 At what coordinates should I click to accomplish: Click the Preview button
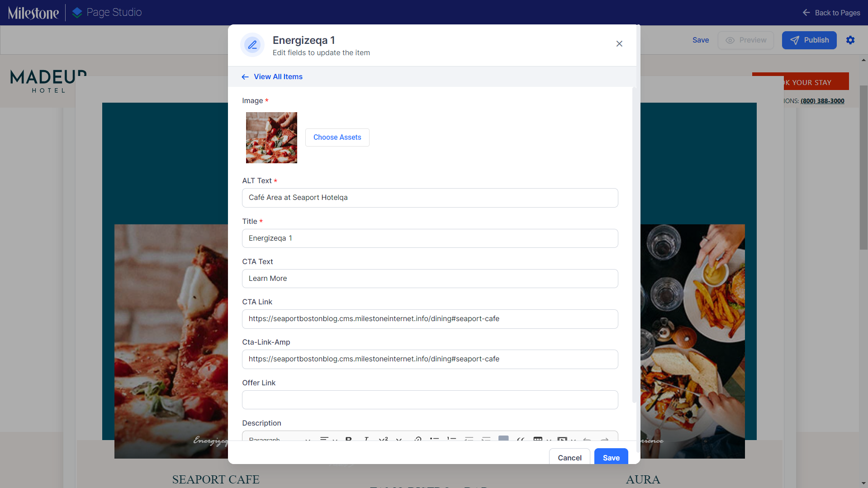746,40
